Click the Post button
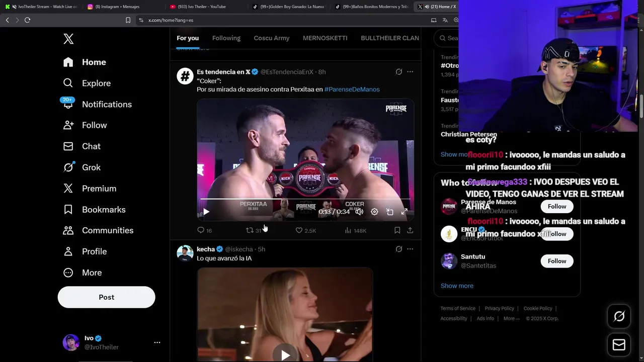Screen dimensions: 644x362 tap(107, 297)
